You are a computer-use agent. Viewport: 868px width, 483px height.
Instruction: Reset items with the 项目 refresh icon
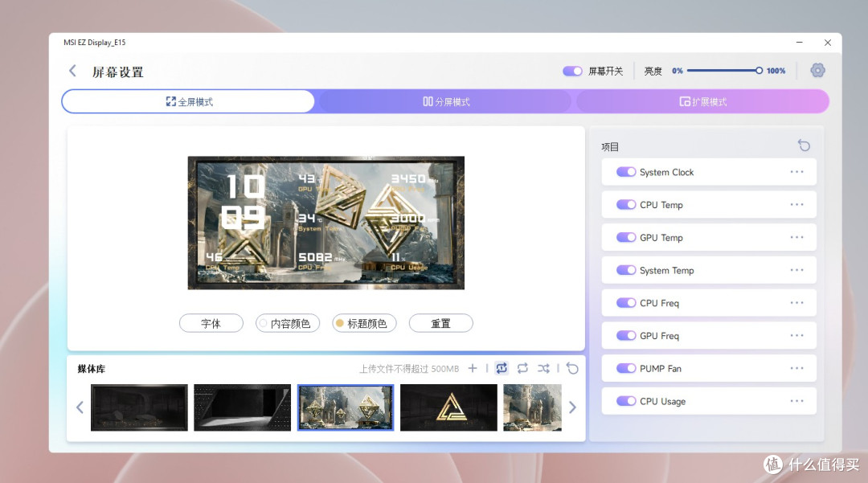tap(804, 145)
